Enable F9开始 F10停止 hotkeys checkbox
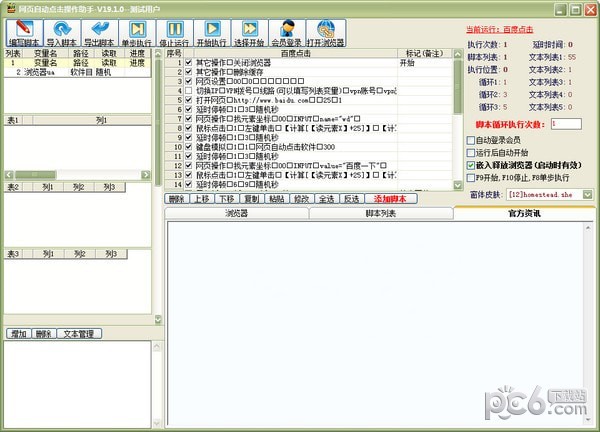Image resolution: width=600 pixels, height=432 pixels. point(471,178)
